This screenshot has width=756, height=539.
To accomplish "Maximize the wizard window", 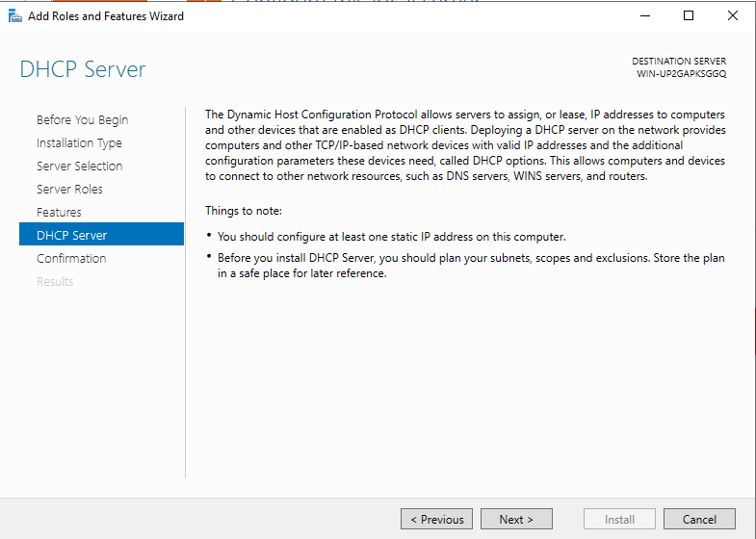I will click(688, 15).
